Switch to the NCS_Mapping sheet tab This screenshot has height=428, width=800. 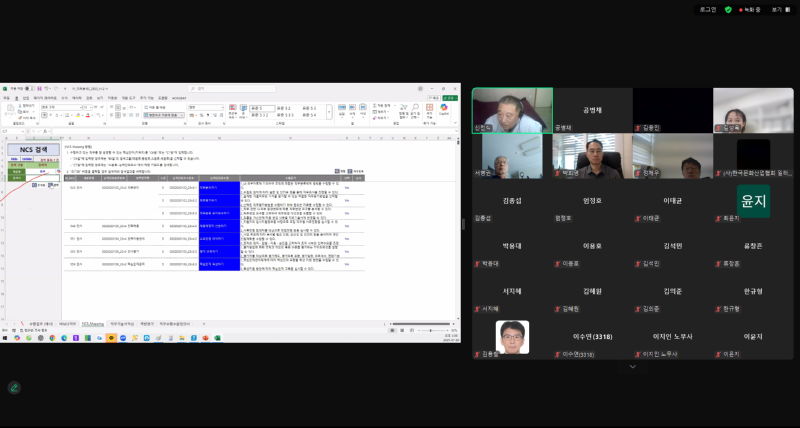click(94, 324)
